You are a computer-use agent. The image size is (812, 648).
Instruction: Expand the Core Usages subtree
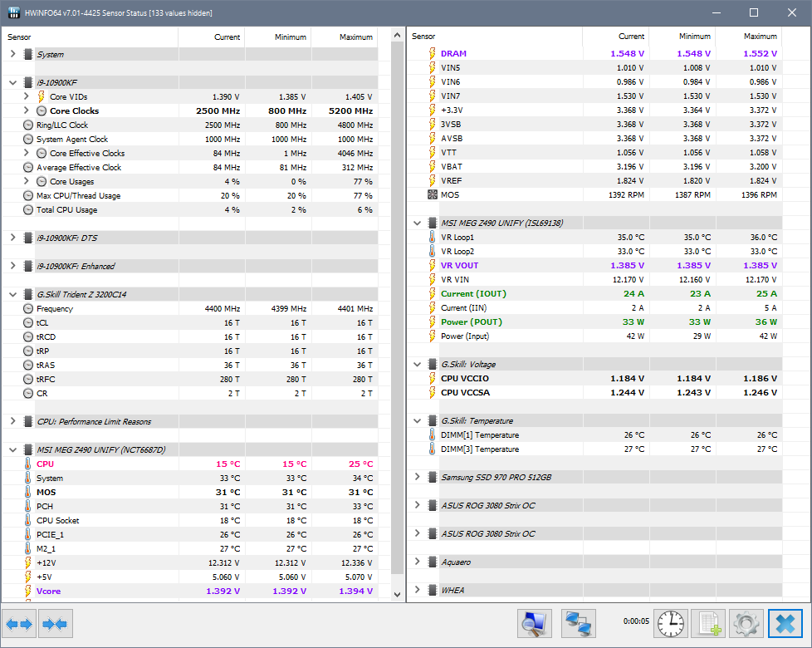pos(26,181)
